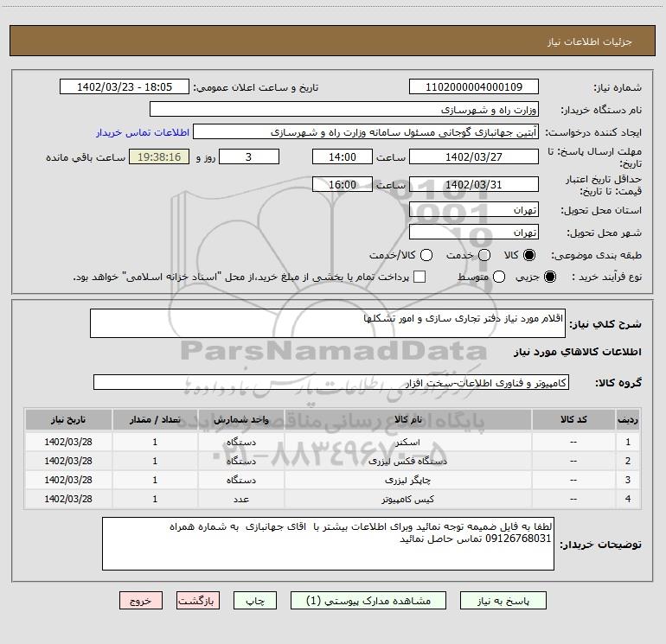Click the چاپ print button

click(255, 601)
